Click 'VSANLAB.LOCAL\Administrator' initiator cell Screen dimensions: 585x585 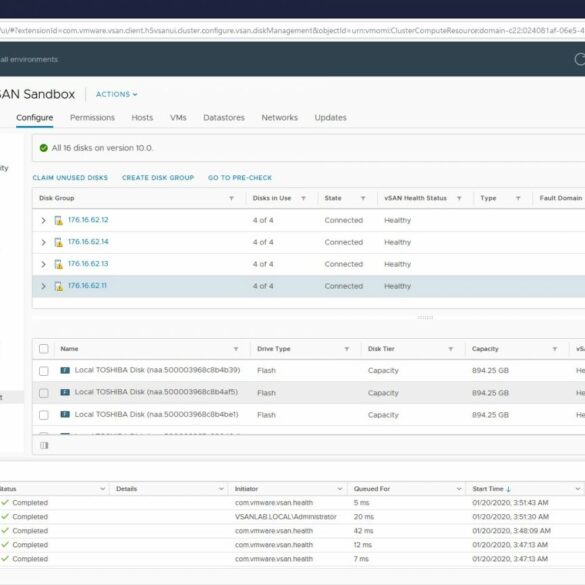[286, 517]
